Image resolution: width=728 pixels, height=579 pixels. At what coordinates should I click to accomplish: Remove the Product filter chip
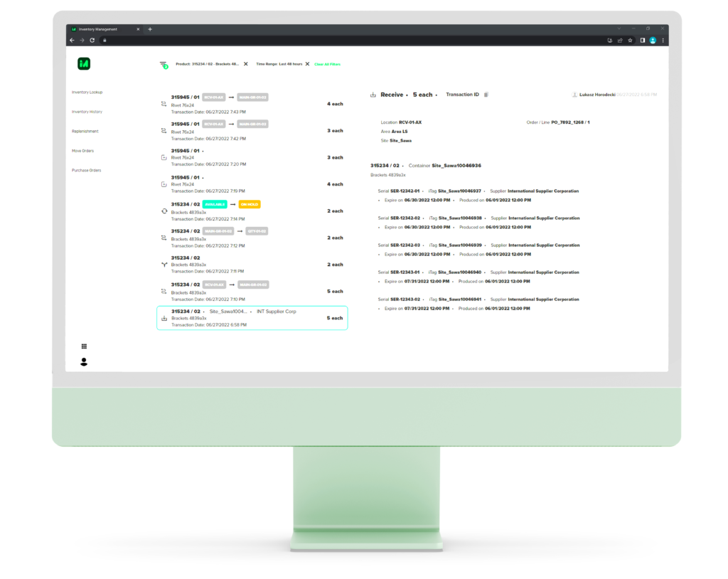click(x=246, y=64)
